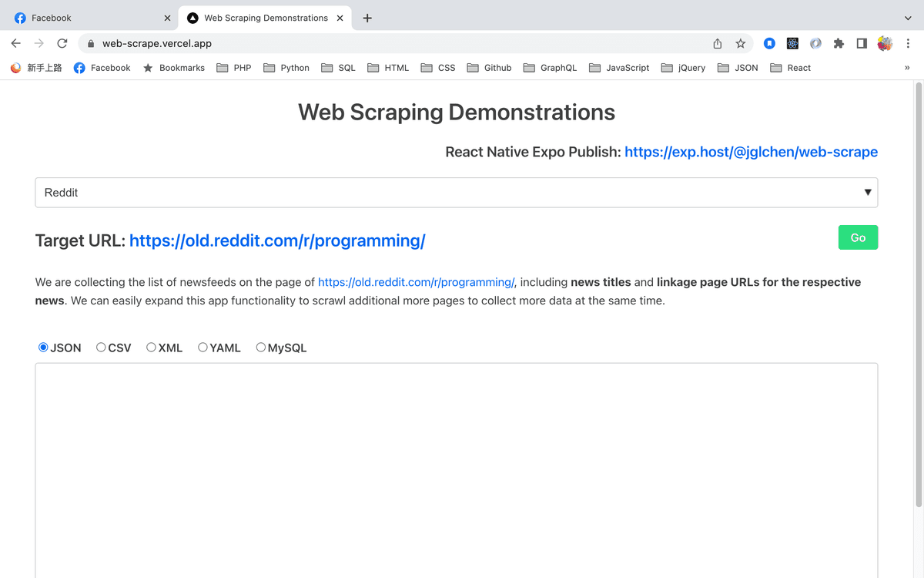Open the tab search dropdown arrow
The image size is (924, 578).
[909, 18]
